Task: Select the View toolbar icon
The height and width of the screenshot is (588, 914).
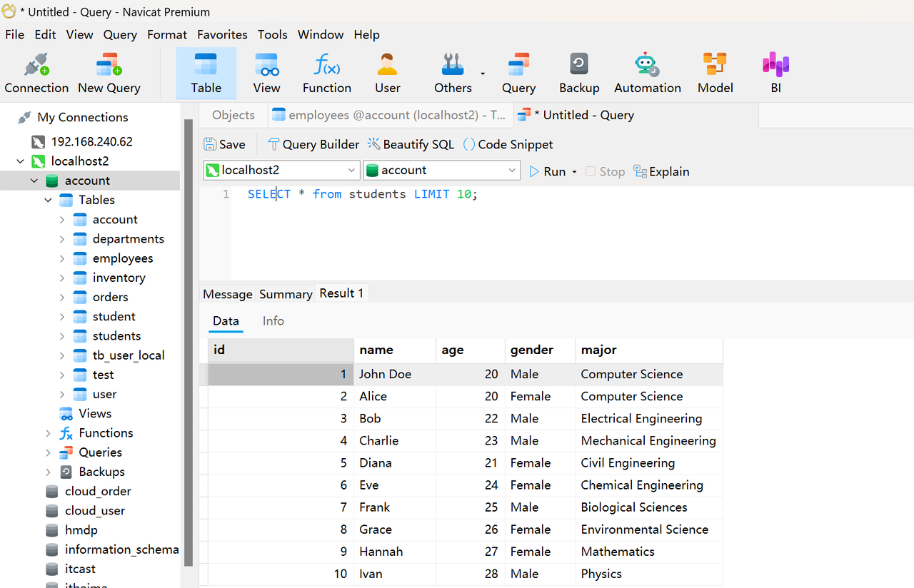Action: point(266,73)
